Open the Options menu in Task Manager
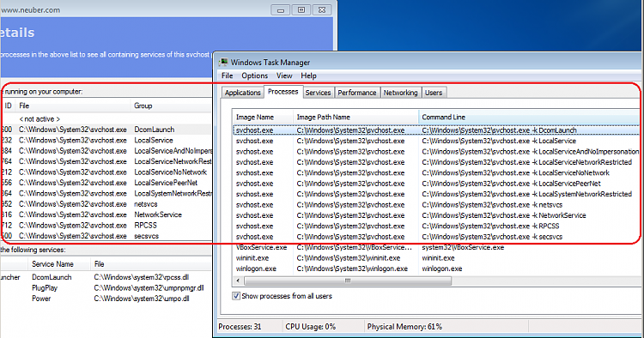Viewport: 644px width, 338px height. pyautogui.click(x=255, y=75)
